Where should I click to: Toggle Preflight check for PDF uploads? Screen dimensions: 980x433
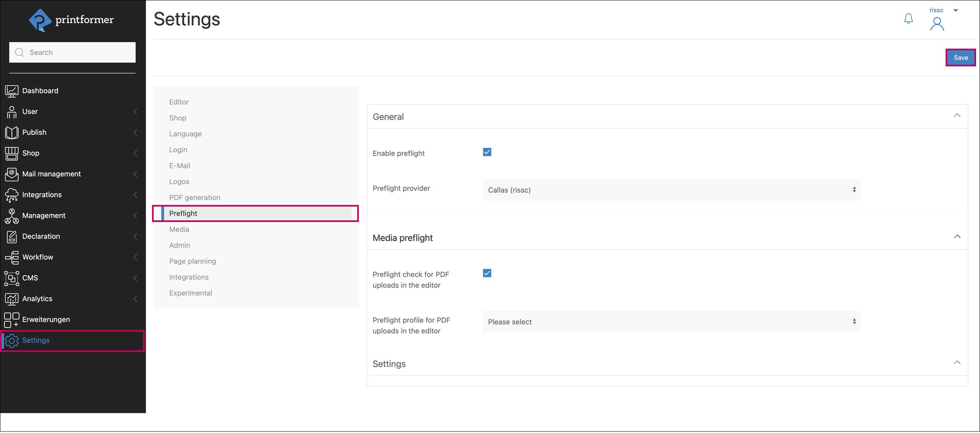click(x=487, y=273)
